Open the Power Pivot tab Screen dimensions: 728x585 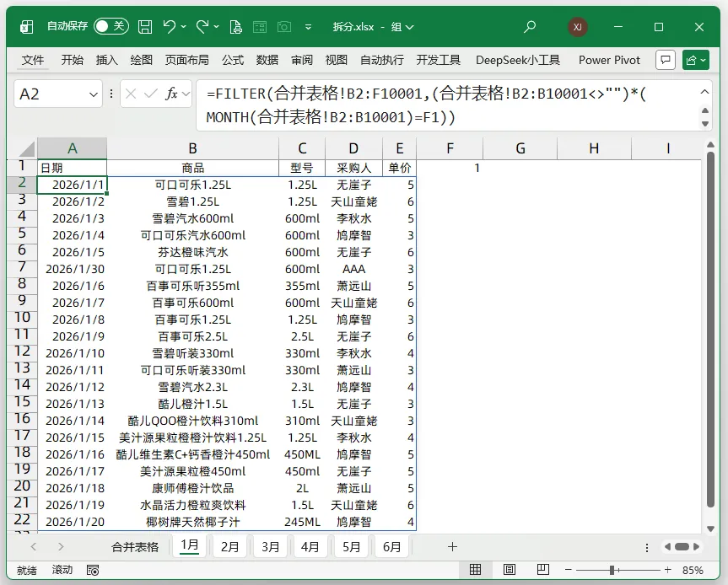pyautogui.click(x=609, y=60)
